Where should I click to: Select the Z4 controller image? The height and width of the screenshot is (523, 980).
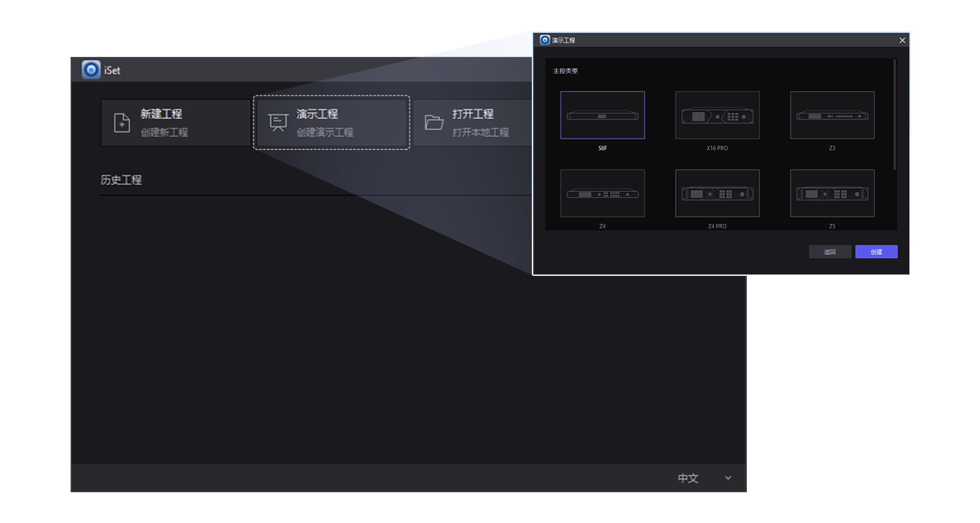pos(602,194)
